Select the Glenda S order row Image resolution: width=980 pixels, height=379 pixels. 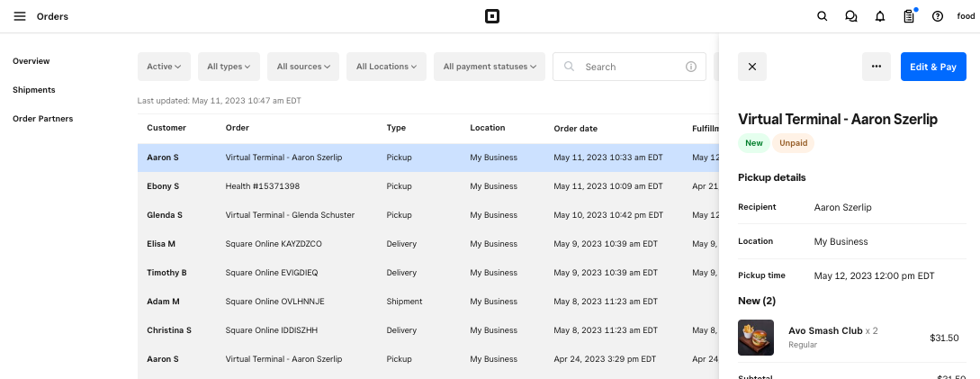[428, 215]
